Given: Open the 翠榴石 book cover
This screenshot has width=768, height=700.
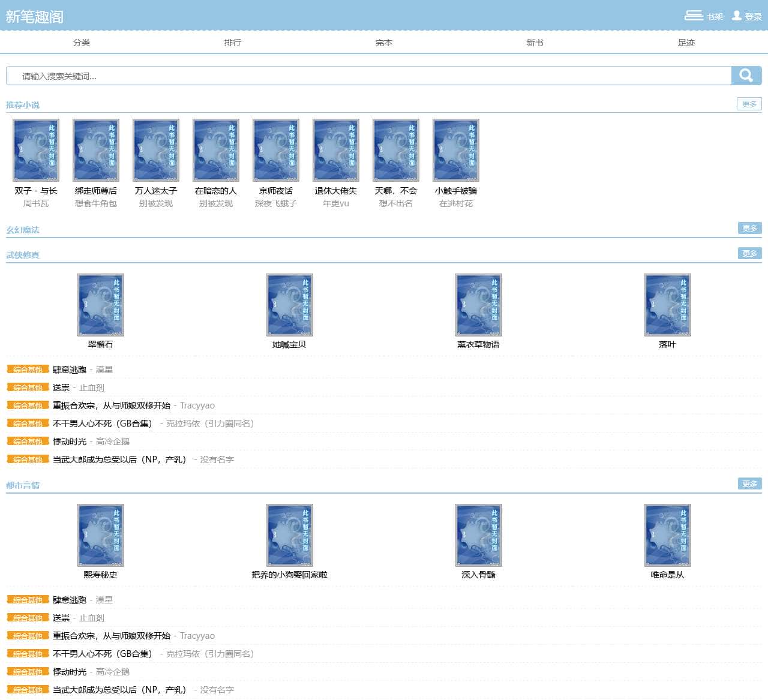Looking at the screenshot, I should (x=101, y=305).
